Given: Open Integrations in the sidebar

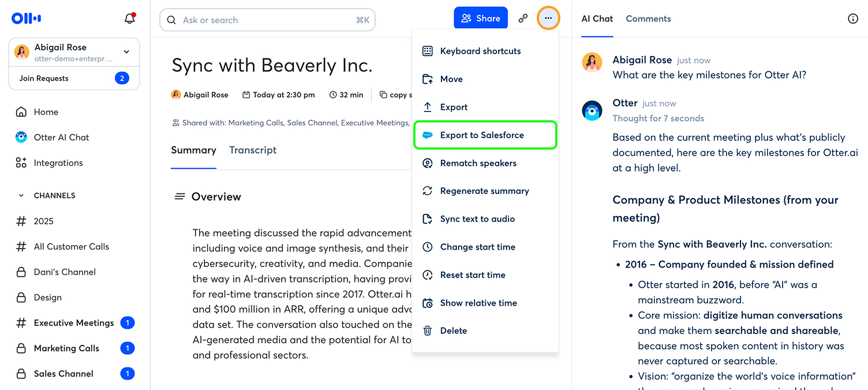Looking at the screenshot, I should (x=58, y=163).
